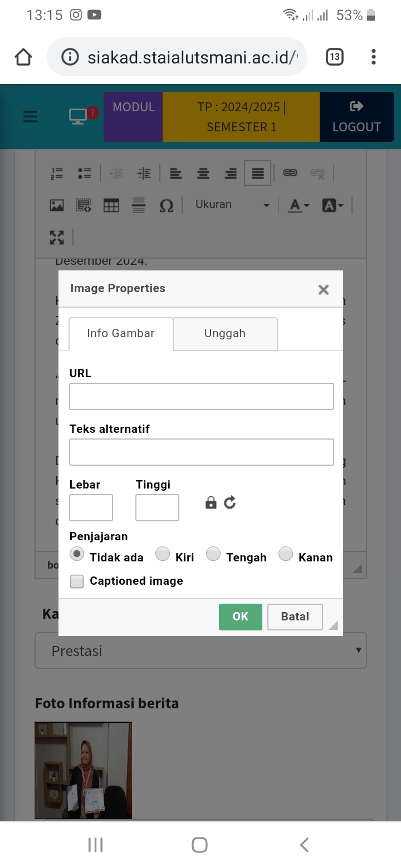
Task: Click the URL input field
Action: pos(201,396)
